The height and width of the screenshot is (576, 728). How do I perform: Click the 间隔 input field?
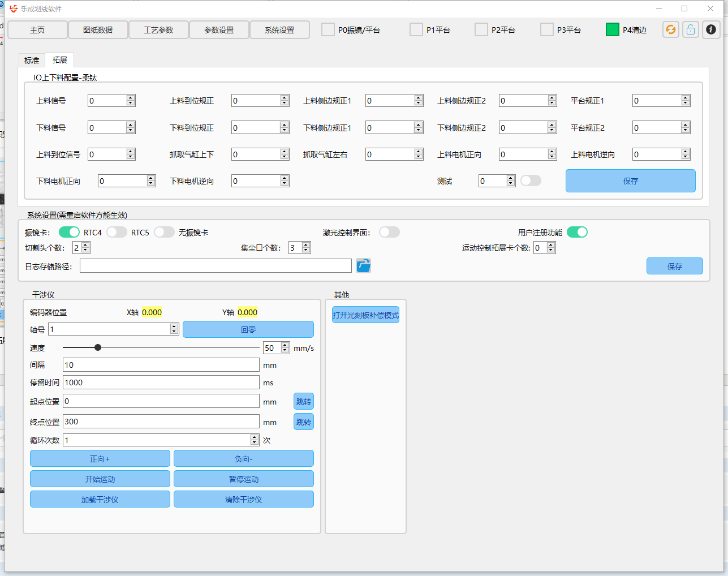point(161,365)
